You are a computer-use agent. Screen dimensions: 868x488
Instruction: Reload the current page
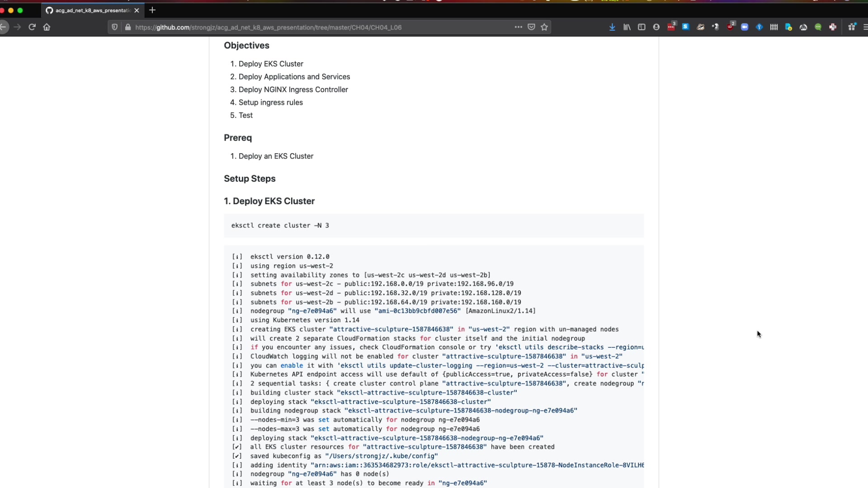click(32, 27)
